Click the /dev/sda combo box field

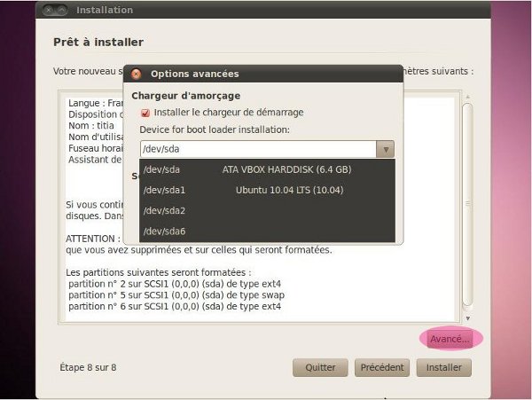pyautogui.click(x=257, y=149)
